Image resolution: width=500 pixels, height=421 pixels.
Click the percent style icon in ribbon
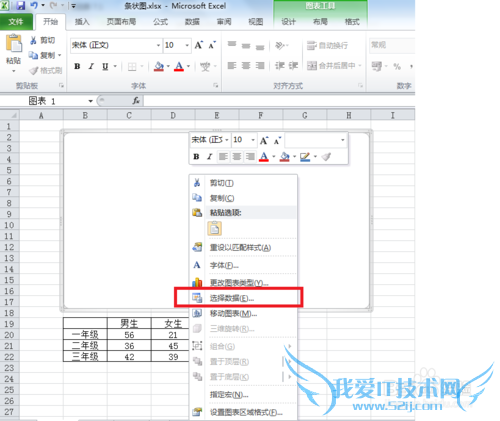[397, 66]
